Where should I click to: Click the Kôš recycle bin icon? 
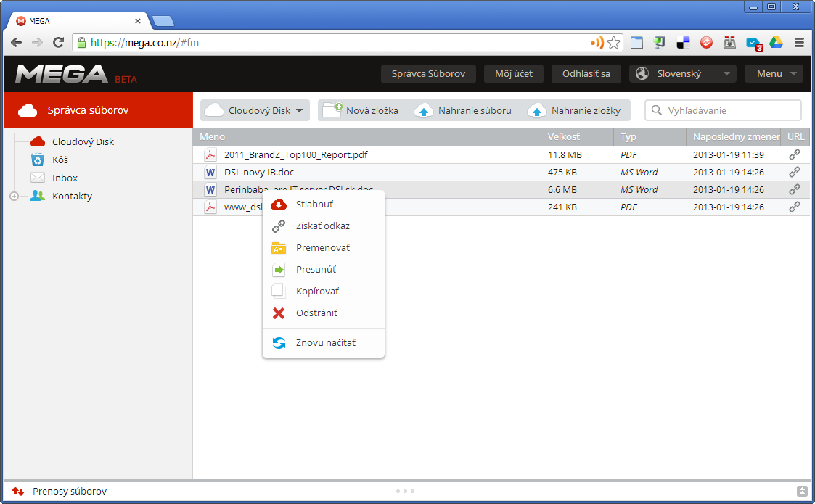(x=38, y=160)
